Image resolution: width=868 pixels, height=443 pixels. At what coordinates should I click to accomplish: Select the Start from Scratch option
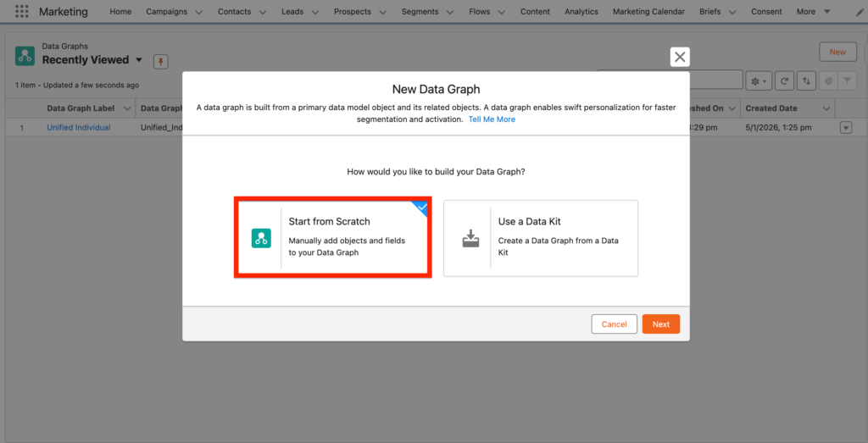331,238
